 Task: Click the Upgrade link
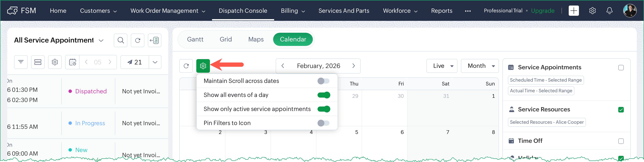(543, 10)
